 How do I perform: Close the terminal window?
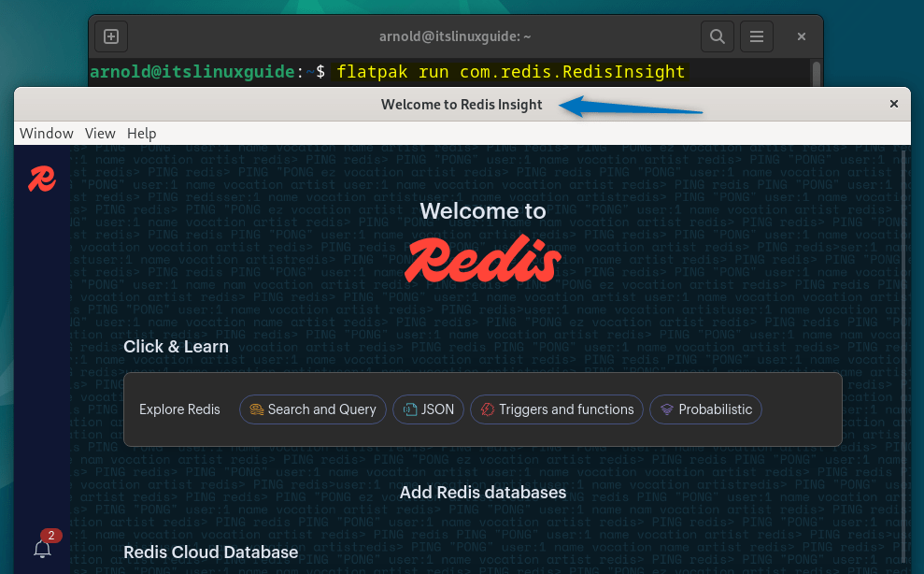coord(802,36)
